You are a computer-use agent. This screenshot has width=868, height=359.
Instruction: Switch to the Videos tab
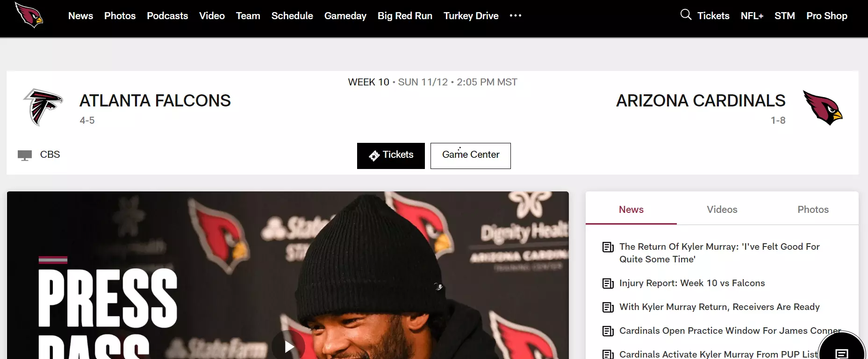(x=722, y=210)
